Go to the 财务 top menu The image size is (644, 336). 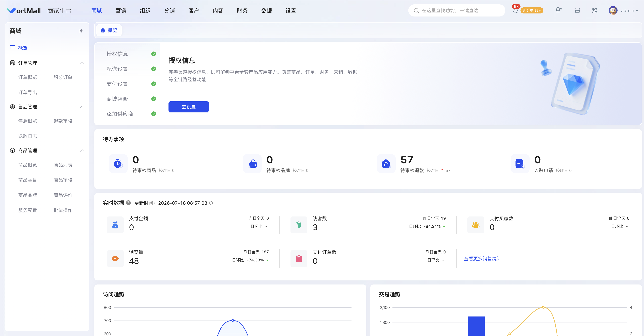tap(242, 10)
